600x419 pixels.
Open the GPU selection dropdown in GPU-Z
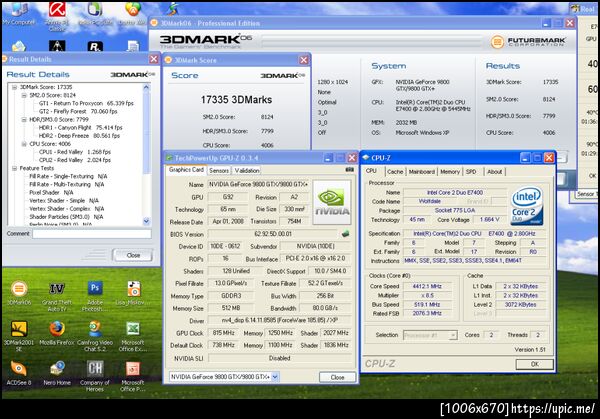(224, 377)
